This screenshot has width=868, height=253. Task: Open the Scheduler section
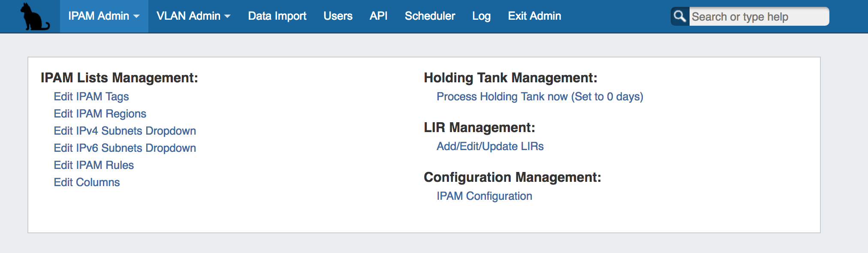(430, 16)
